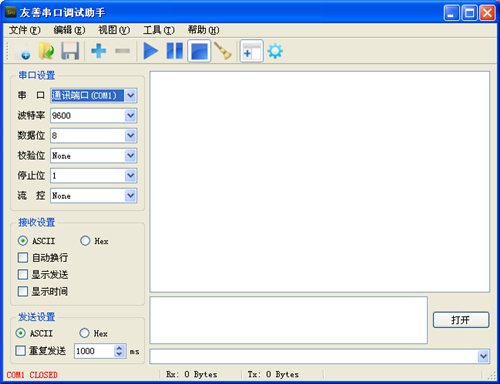The width and height of the screenshot is (500, 384).
Task: Click the 打开 button
Action: click(461, 320)
